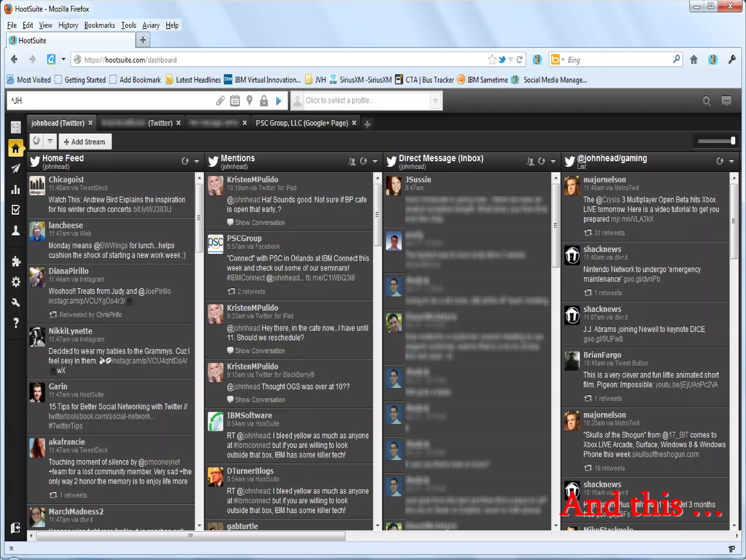Viewport: 746px width, 560px height.
Task: Open the bit.ly/WJ393U link in Chicagoist tweet
Action: tap(152, 209)
